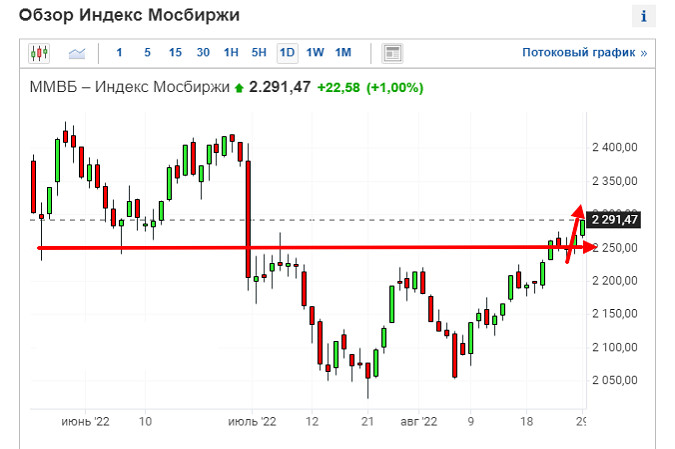Open the Потоковый график link
Viewport: 675px width, 449px height.
(585, 53)
